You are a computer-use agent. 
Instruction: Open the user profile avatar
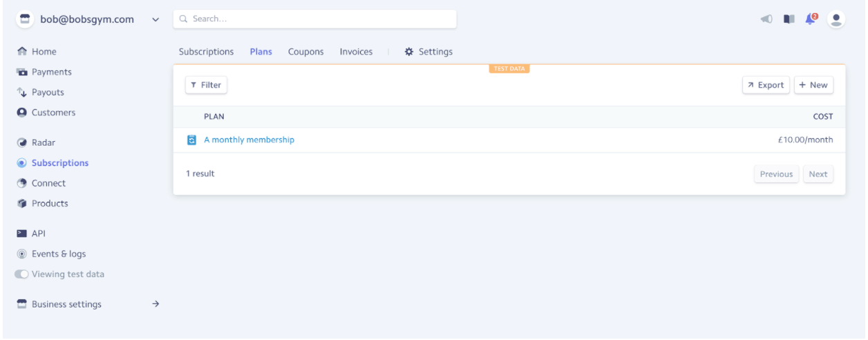836,19
